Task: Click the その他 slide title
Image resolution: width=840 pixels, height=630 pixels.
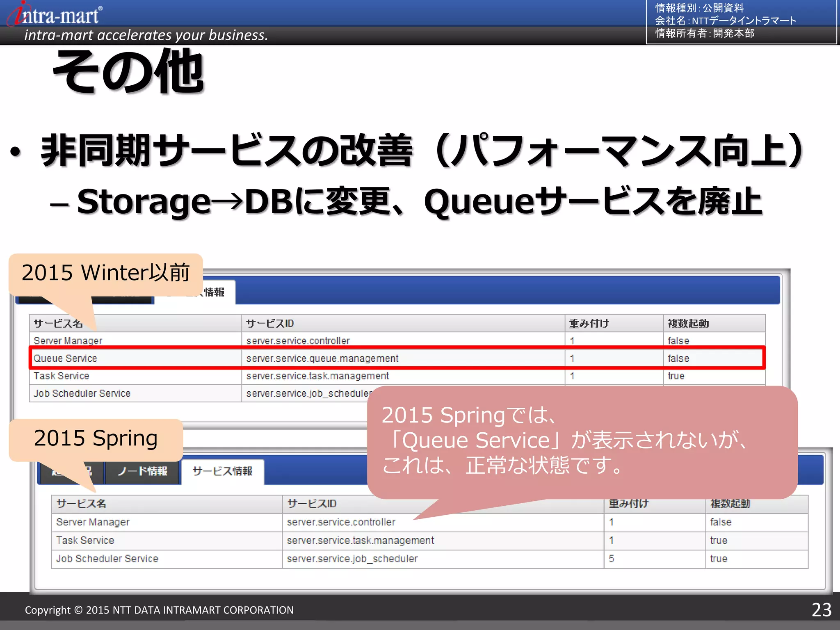Action: coord(128,71)
